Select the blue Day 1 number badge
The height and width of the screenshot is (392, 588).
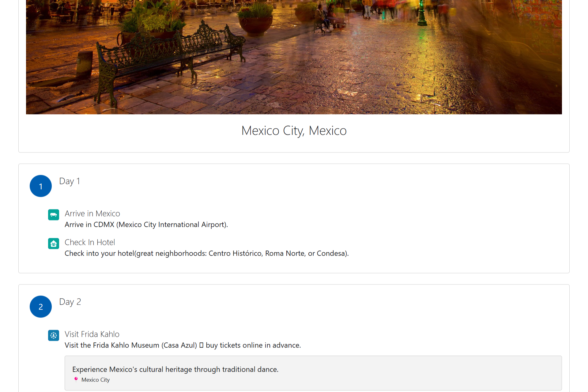tap(41, 186)
